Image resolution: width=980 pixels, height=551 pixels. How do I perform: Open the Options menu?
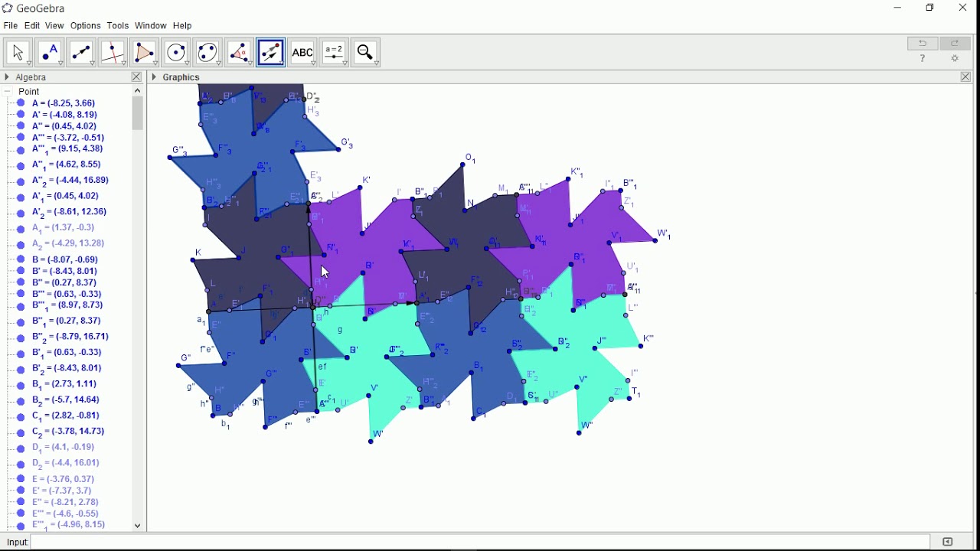[86, 26]
